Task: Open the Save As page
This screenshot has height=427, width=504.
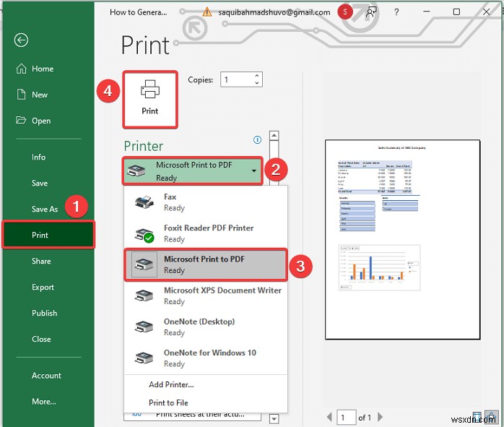Action: point(45,210)
